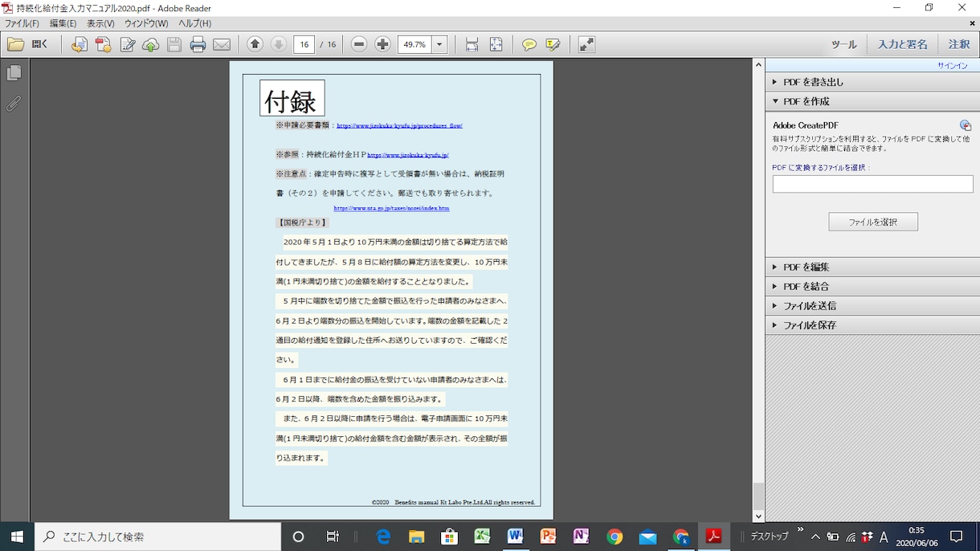Open Task View on taskbar

click(x=333, y=537)
